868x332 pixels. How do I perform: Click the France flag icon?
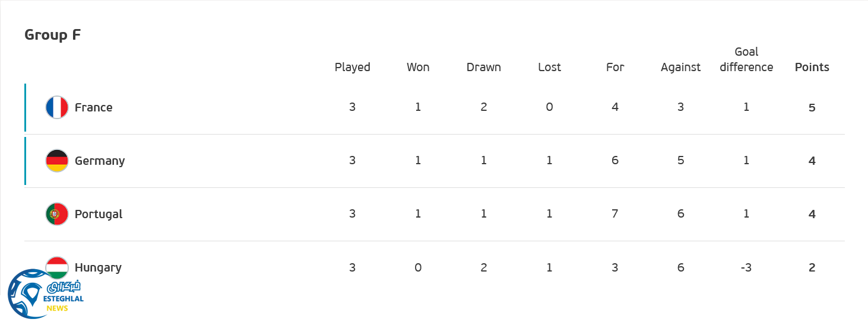click(x=57, y=107)
